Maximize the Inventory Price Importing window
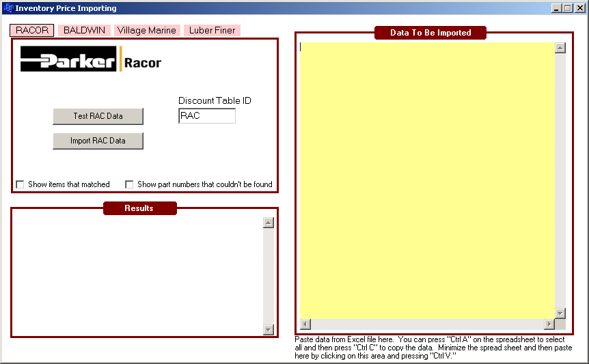The height and width of the screenshot is (364, 589). (568, 8)
